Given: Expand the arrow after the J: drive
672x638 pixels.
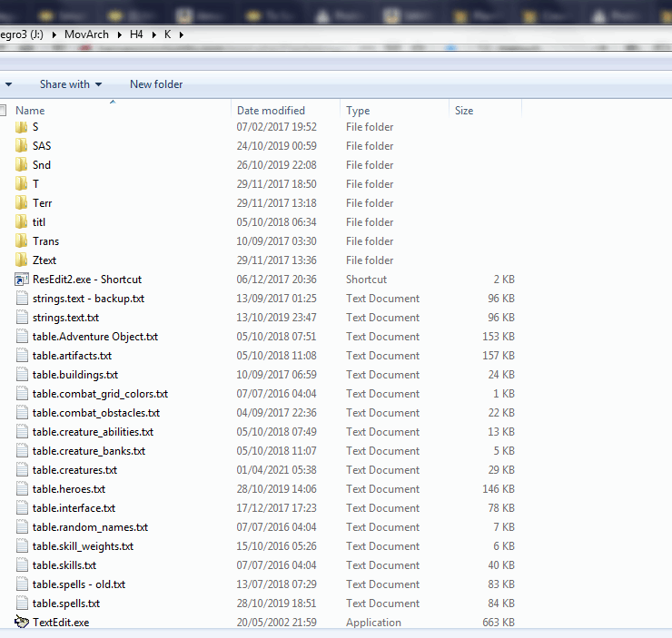Looking at the screenshot, I should pyautogui.click(x=54, y=34).
